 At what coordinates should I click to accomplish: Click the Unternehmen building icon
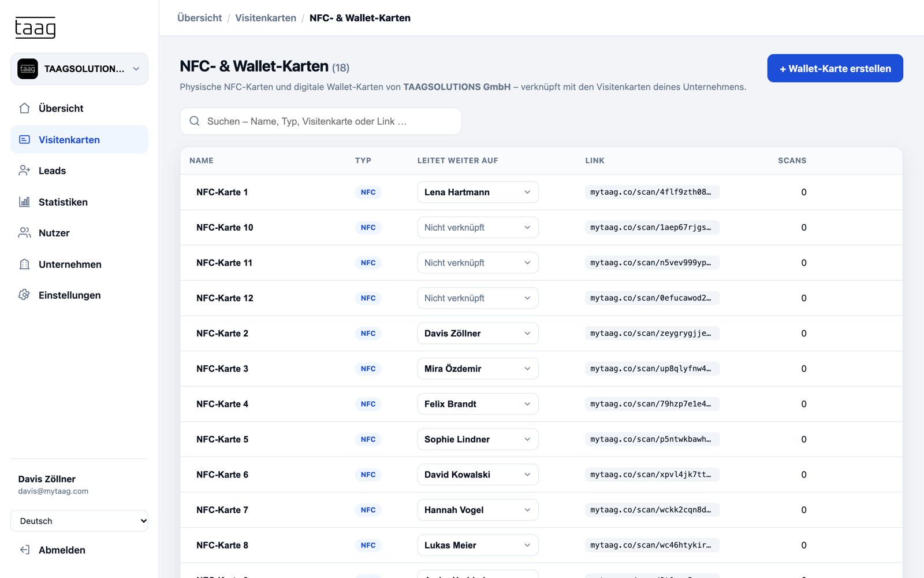[24, 264]
